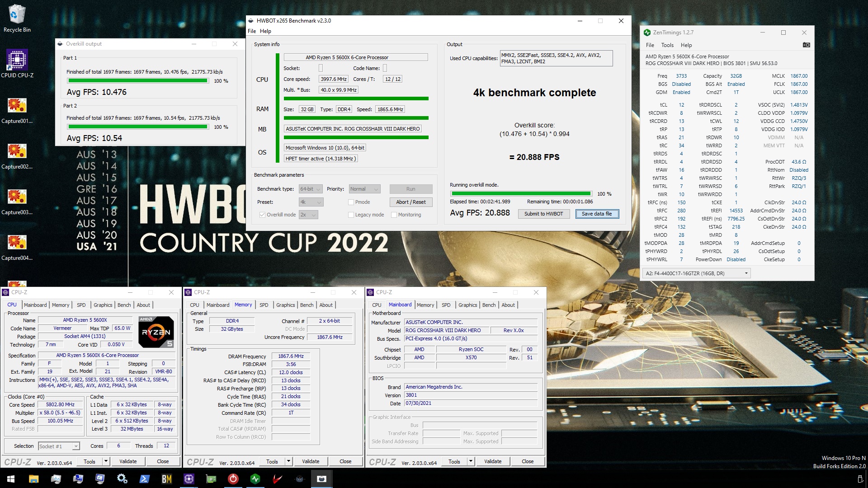This screenshot has height=488, width=868.
Task: Open the Tools menu in ZenTimings
Action: click(667, 45)
